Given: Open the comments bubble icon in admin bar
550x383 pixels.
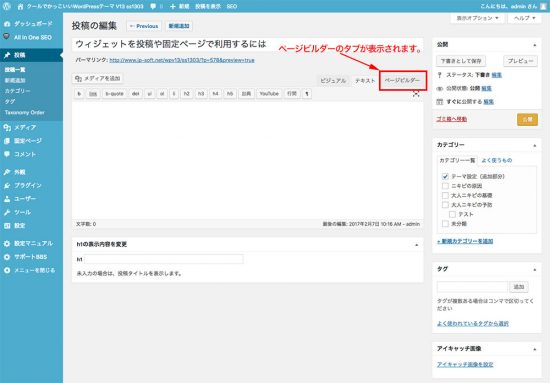Looking at the screenshot, I should pyautogui.click(x=153, y=6).
